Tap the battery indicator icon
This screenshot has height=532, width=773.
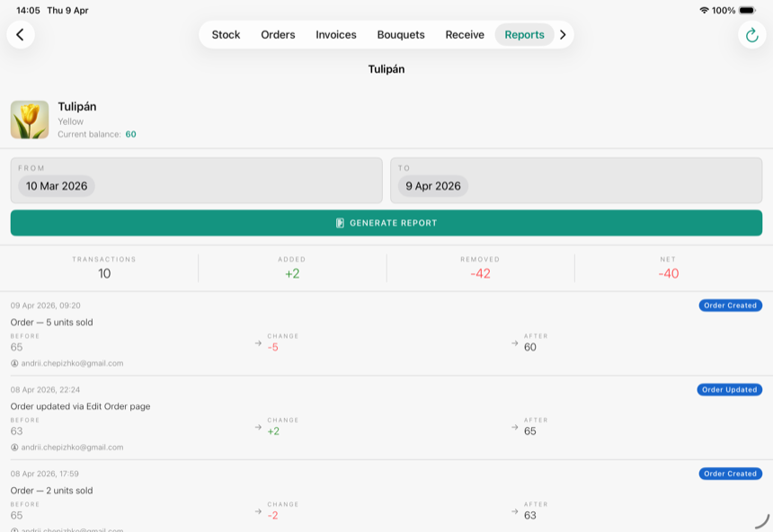click(747, 11)
